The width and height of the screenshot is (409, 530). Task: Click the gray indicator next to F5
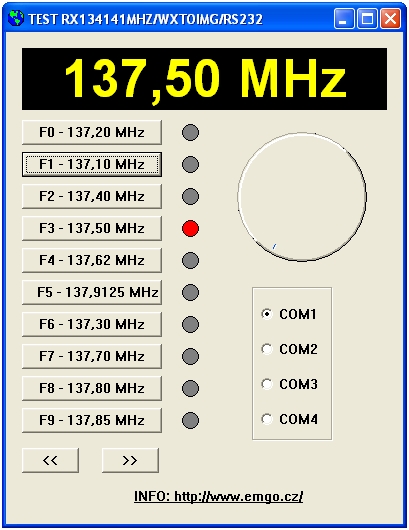[x=190, y=292]
